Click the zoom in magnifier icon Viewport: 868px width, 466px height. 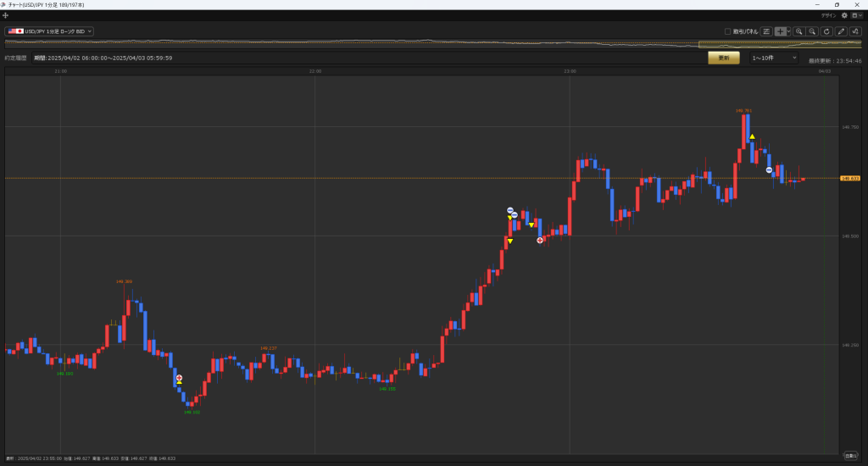click(798, 31)
